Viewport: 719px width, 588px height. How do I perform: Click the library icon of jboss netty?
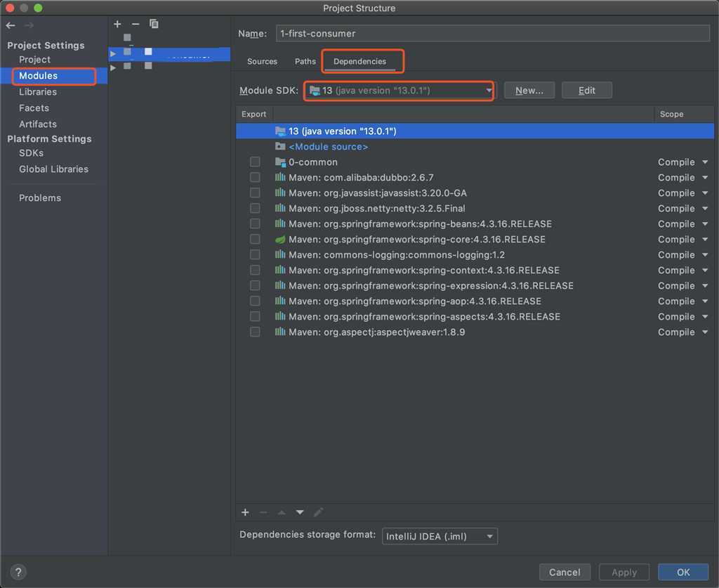coord(280,208)
